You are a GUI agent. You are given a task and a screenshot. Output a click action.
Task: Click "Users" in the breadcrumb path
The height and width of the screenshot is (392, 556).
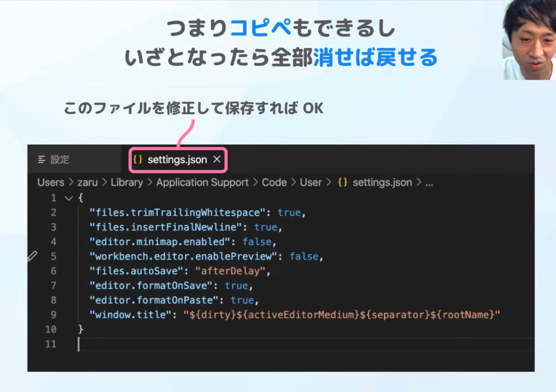pos(50,183)
